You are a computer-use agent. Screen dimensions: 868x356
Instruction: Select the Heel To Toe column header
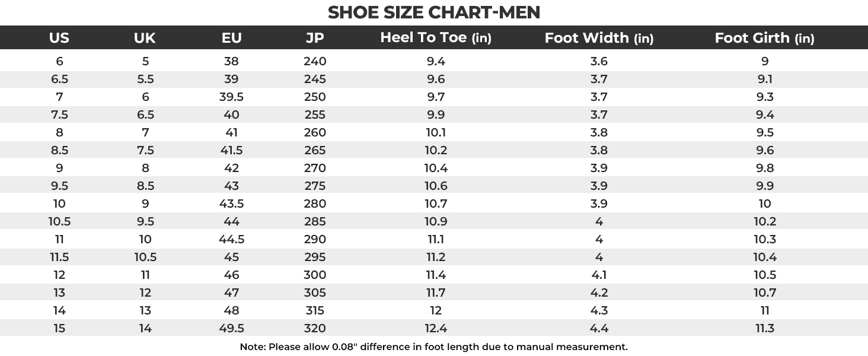tap(436, 38)
